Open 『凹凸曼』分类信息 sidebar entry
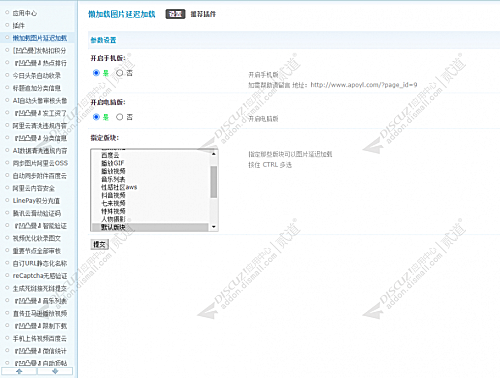Screen dimensions: 500x378 [40, 138]
